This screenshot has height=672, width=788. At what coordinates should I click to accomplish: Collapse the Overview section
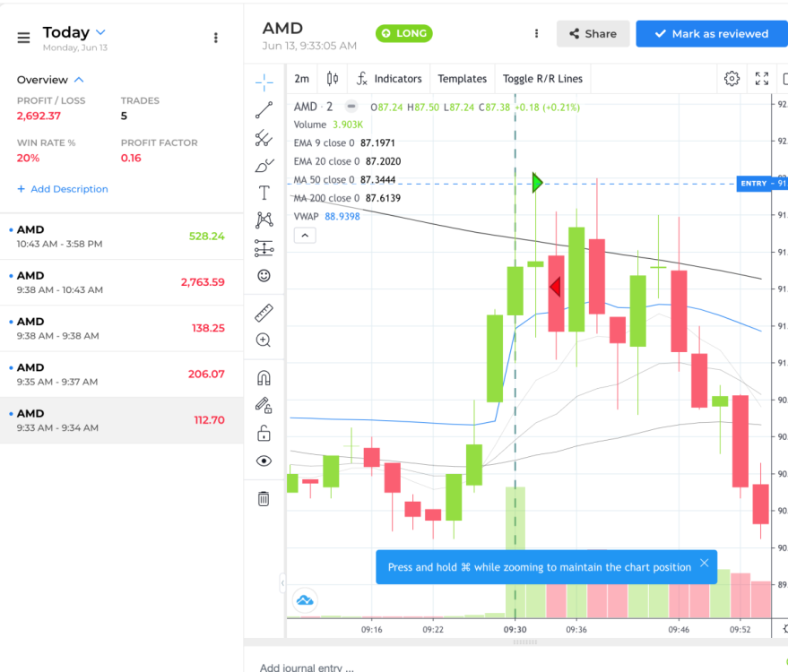click(79, 80)
